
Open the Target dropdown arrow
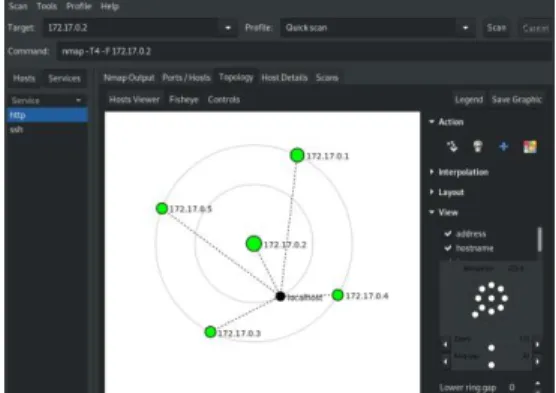(228, 28)
